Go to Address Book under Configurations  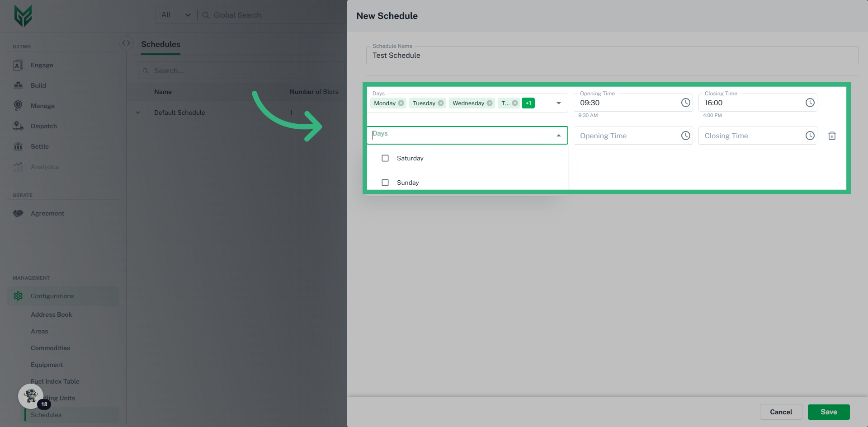click(51, 314)
